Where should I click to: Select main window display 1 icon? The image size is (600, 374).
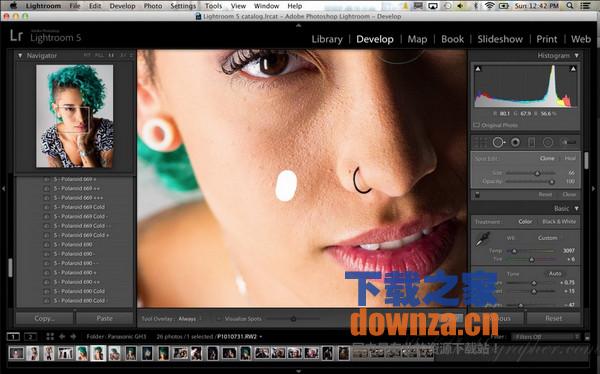(13, 337)
